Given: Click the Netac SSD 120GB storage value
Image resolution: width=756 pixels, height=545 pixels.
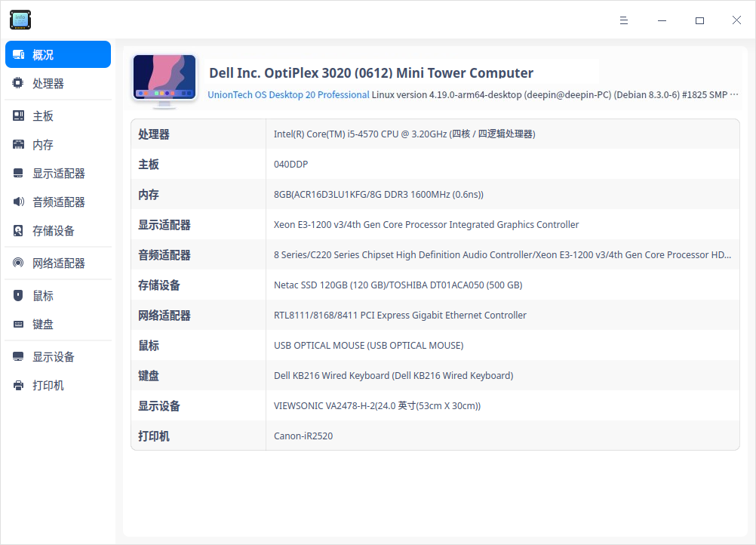Looking at the screenshot, I should coord(398,285).
